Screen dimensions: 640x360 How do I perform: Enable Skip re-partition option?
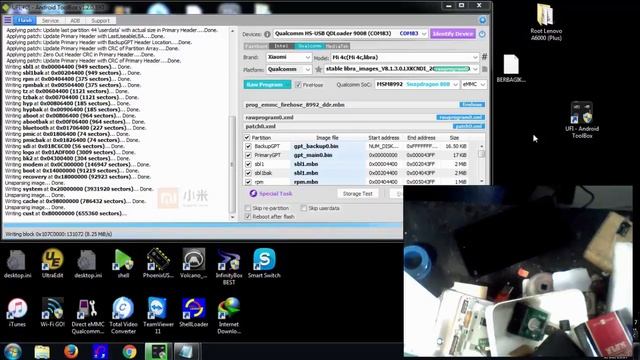click(248, 208)
